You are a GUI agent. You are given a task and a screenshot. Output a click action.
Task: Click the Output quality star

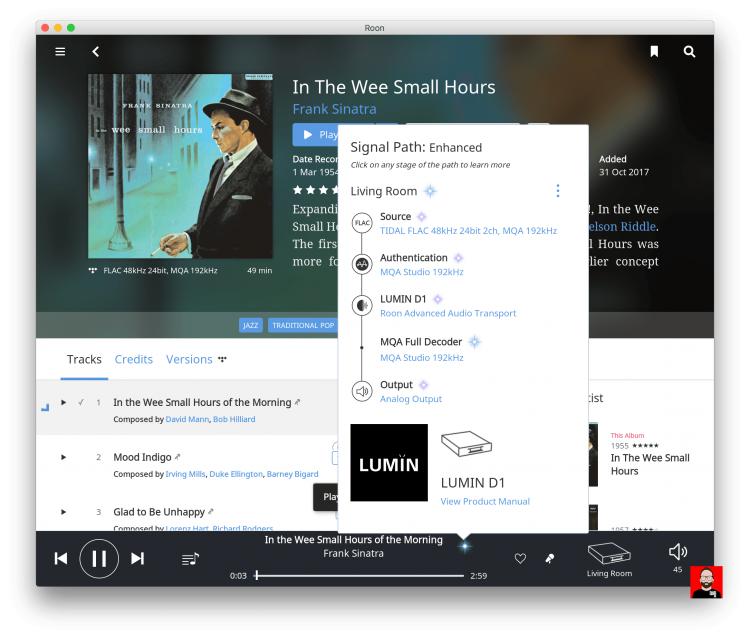(x=423, y=385)
